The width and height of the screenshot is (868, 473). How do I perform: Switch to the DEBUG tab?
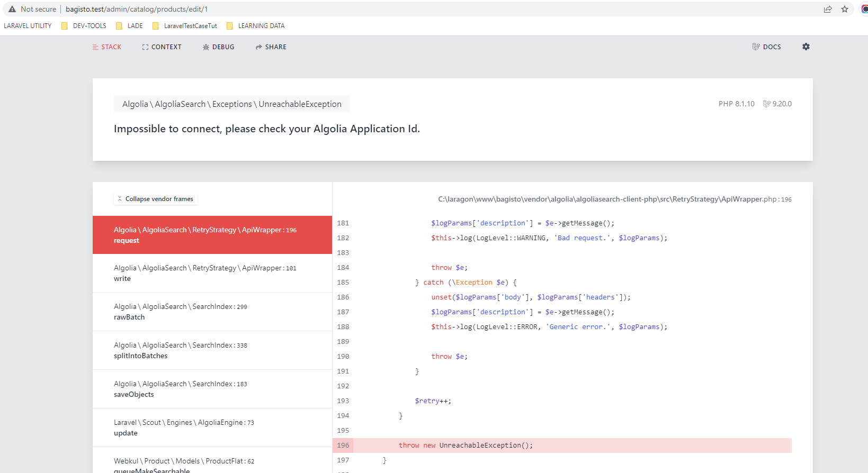(x=218, y=47)
